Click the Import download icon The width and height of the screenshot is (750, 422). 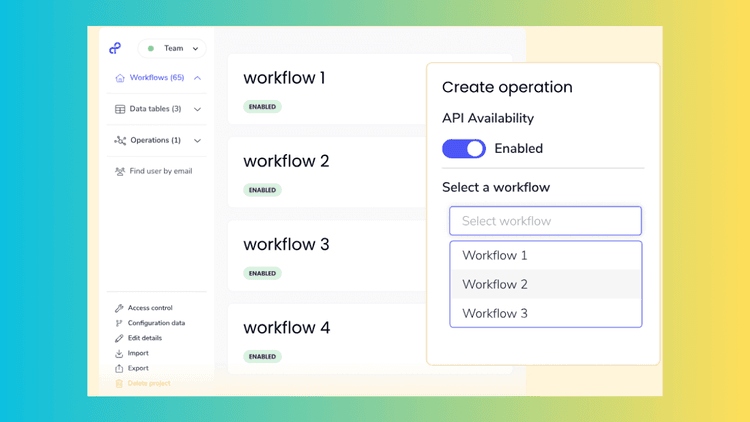click(119, 353)
